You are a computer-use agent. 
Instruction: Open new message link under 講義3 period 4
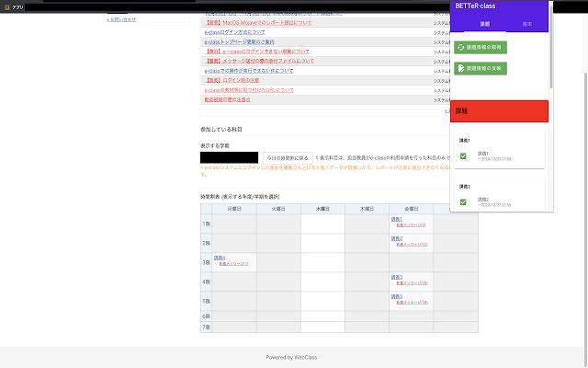[x=413, y=283]
